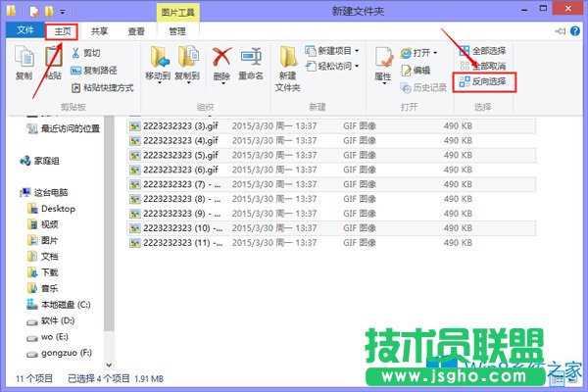The image size is (588, 392).
Task: Open Videos (视频) folder
Action: tap(43, 224)
